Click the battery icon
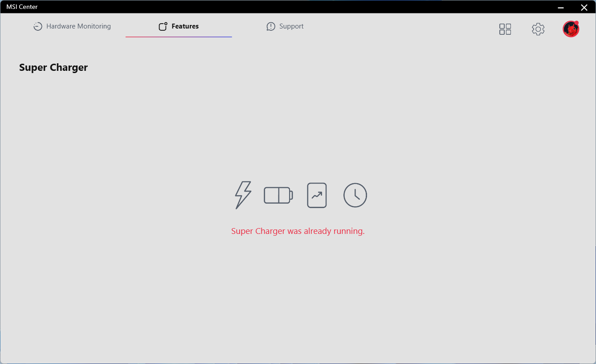 pos(278,195)
